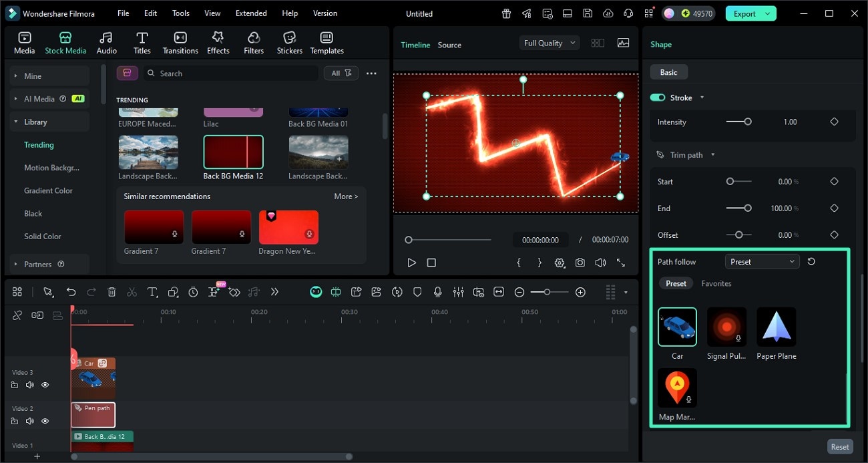Open the Audio tab
Viewport: 868px width, 463px height.
point(106,43)
